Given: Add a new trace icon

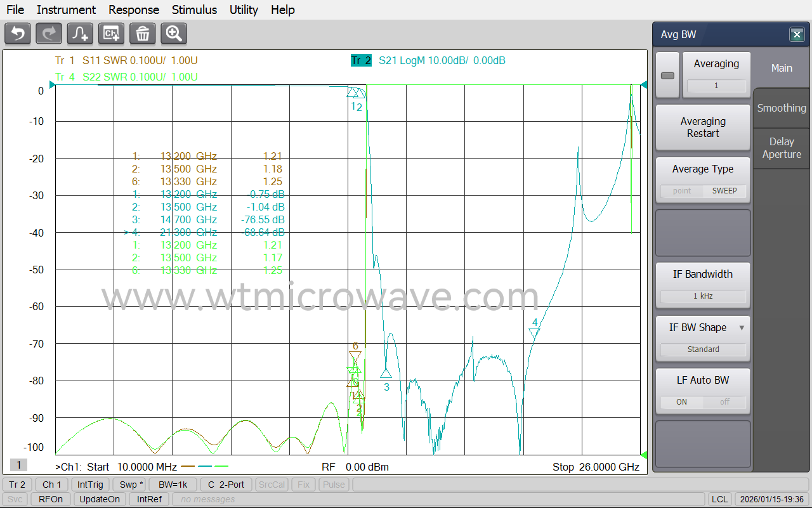Looking at the screenshot, I should point(80,34).
